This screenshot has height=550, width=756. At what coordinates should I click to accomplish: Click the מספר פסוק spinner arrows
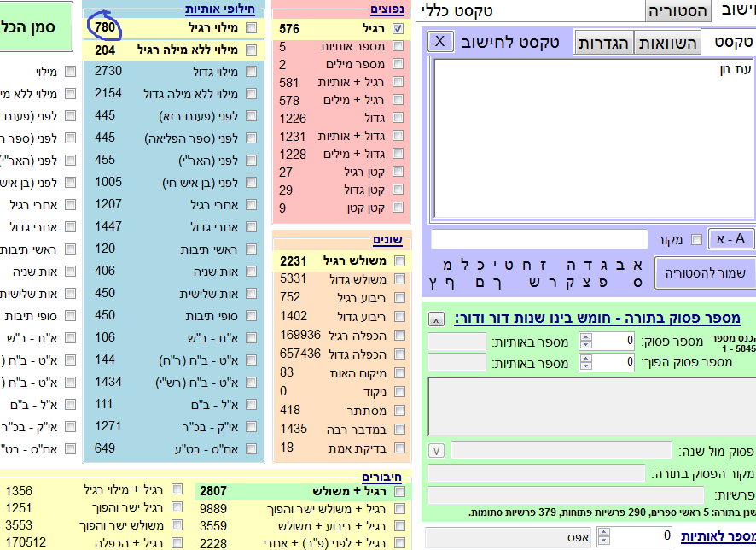click(585, 342)
